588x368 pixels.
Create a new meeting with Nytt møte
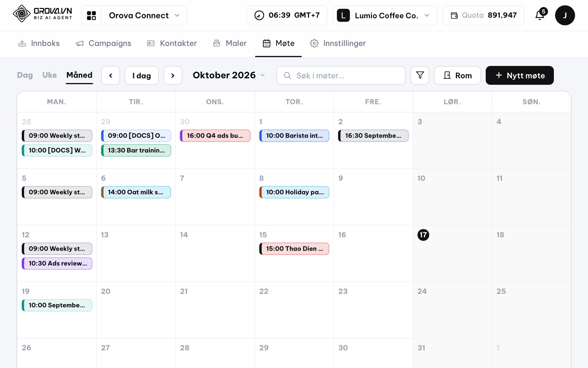[x=520, y=75]
